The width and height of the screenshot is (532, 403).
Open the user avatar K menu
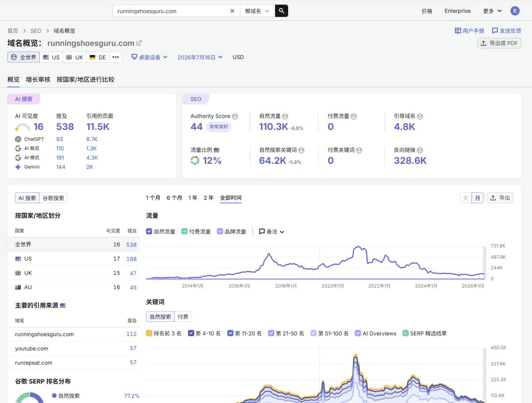pos(515,11)
